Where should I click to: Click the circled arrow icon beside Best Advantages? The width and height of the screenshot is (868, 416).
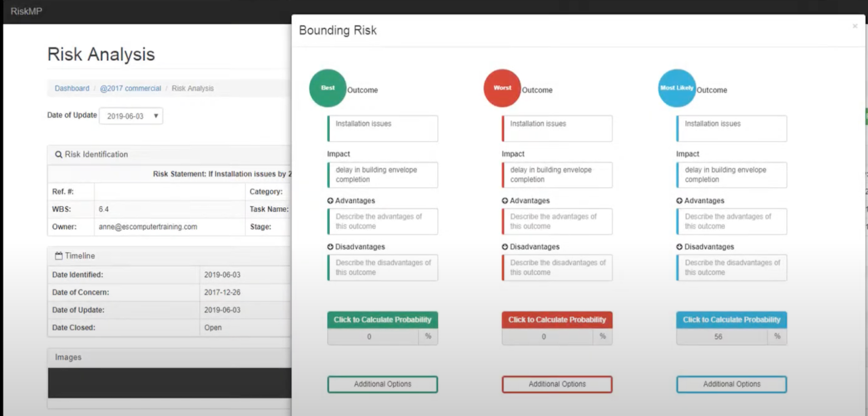tap(330, 200)
